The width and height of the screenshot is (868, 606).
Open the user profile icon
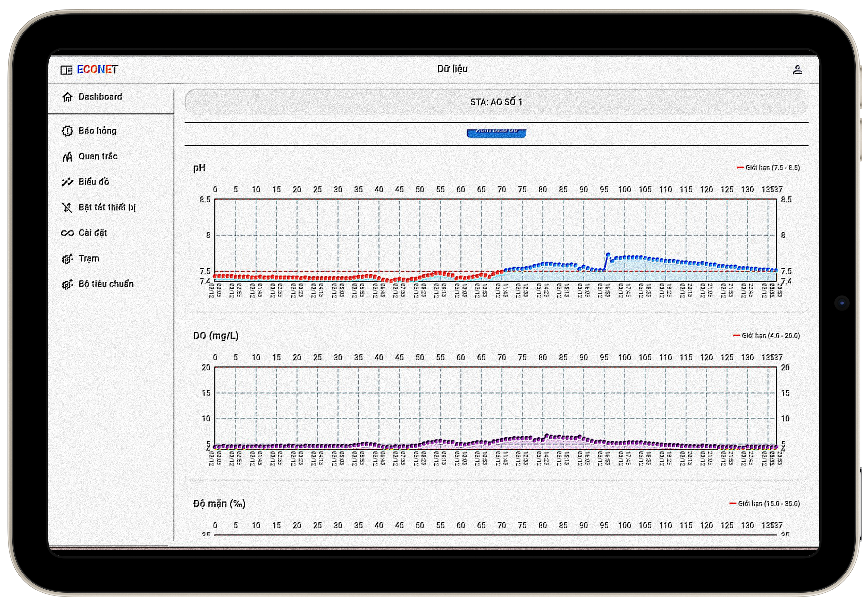pyautogui.click(x=797, y=69)
